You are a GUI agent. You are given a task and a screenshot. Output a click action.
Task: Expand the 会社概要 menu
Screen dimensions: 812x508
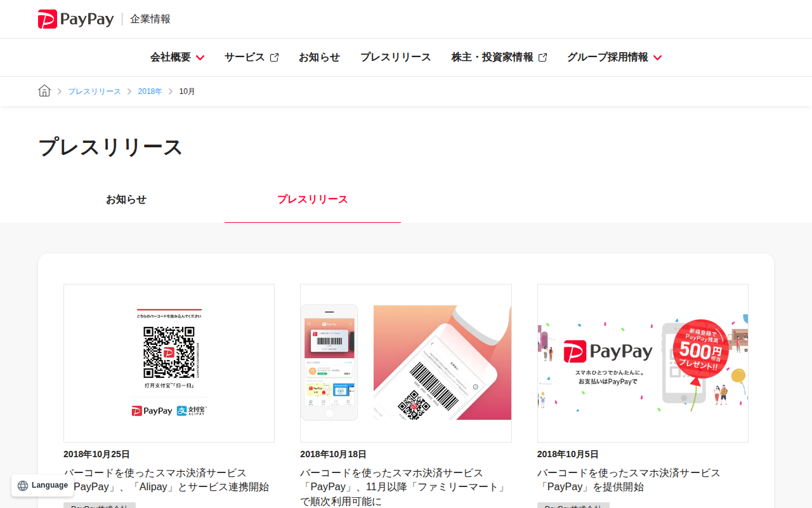click(x=177, y=57)
